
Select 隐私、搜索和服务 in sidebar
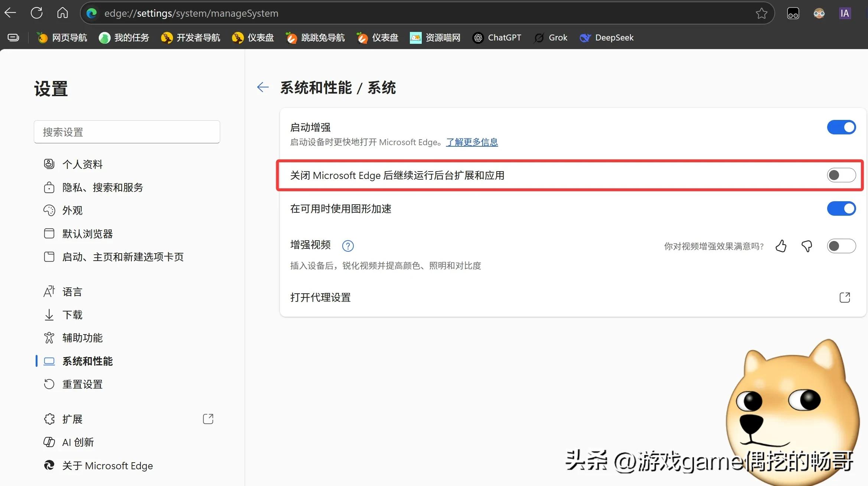click(102, 187)
